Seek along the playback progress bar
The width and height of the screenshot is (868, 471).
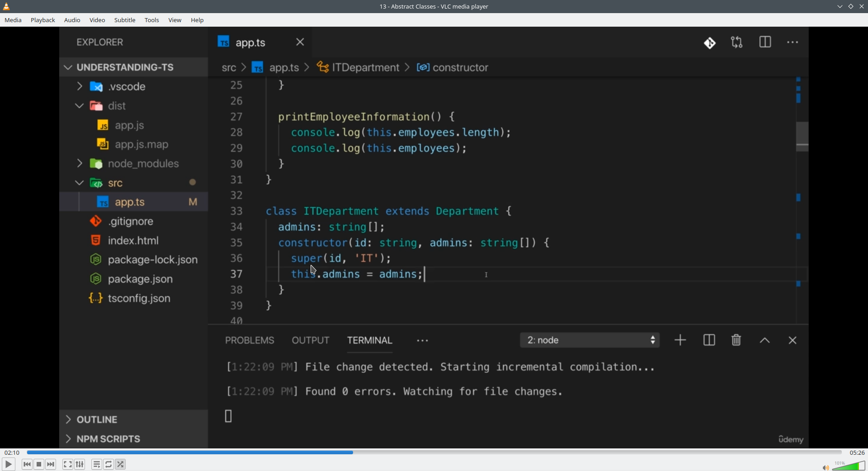click(434, 452)
